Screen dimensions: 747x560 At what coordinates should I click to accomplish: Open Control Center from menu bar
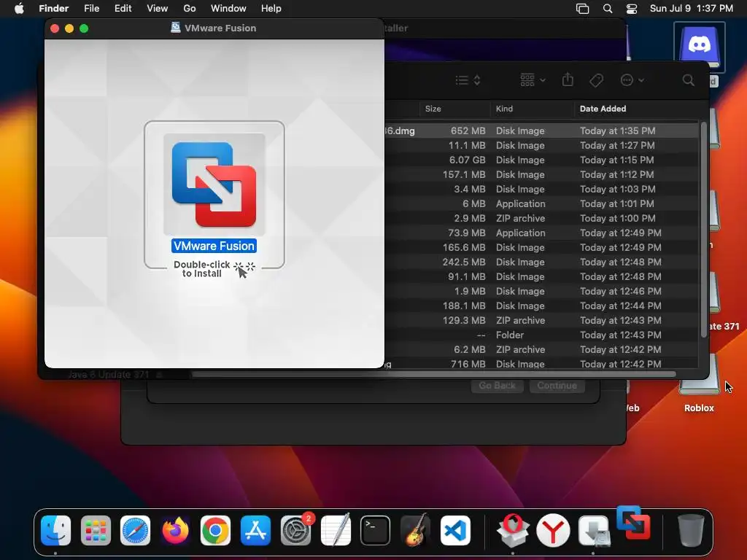pyautogui.click(x=632, y=9)
